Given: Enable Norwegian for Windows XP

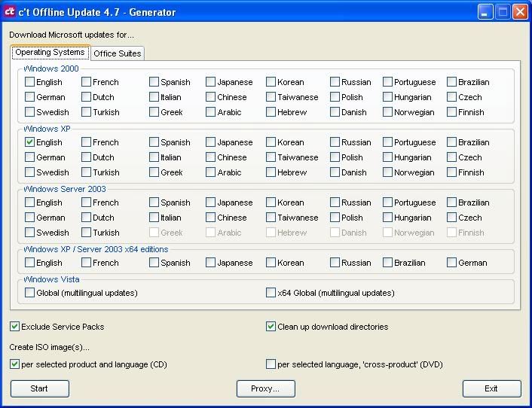Looking at the screenshot, I should pyautogui.click(x=387, y=172).
